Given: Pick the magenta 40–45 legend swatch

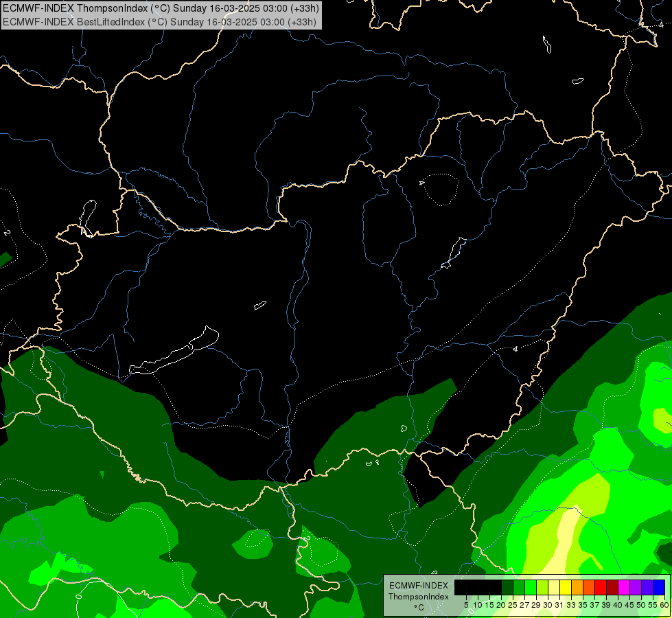Looking at the screenshot, I should point(624,587).
